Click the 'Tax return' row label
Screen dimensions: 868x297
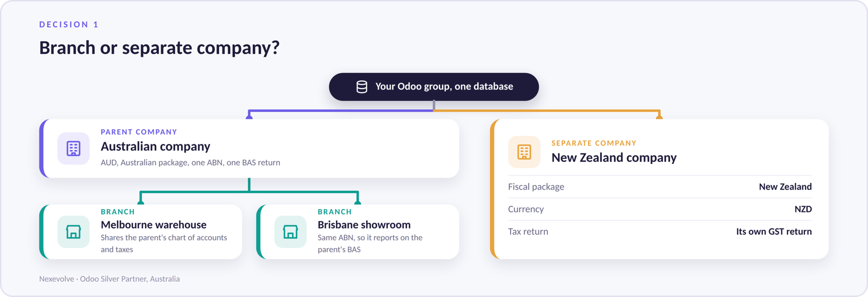(x=528, y=231)
